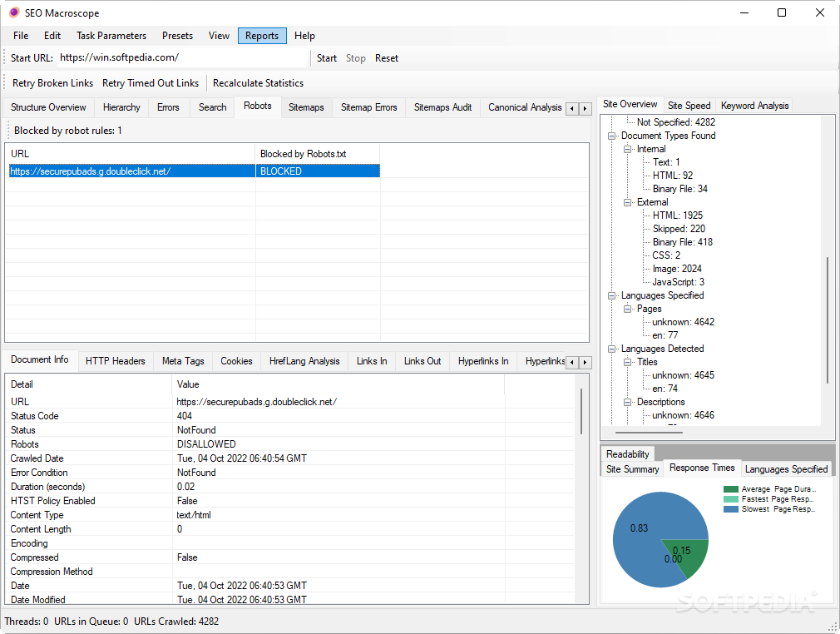This screenshot has width=840, height=634.
Task: Open the Links Out tab
Action: click(x=422, y=361)
